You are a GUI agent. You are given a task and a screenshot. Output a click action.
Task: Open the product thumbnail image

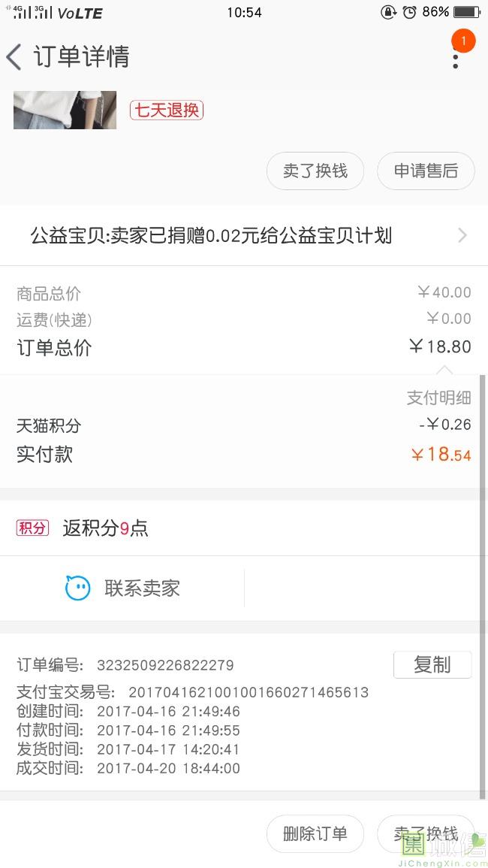coord(65,110)
